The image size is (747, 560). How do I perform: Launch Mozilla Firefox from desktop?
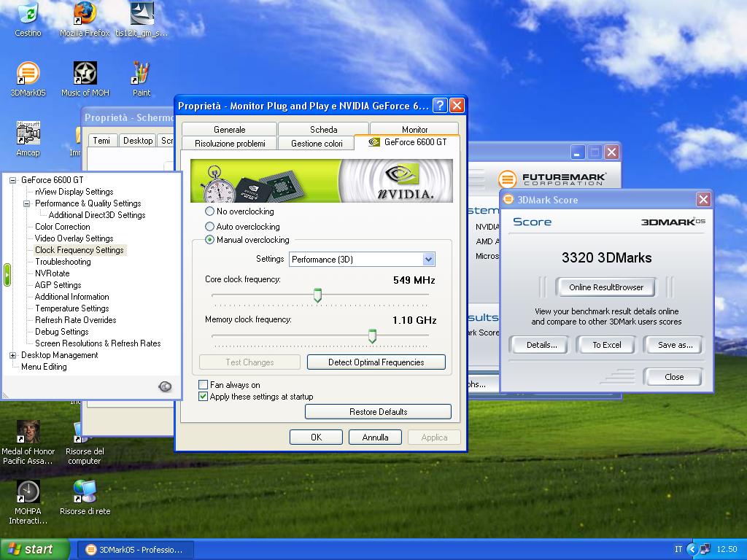tap(85, 19)
